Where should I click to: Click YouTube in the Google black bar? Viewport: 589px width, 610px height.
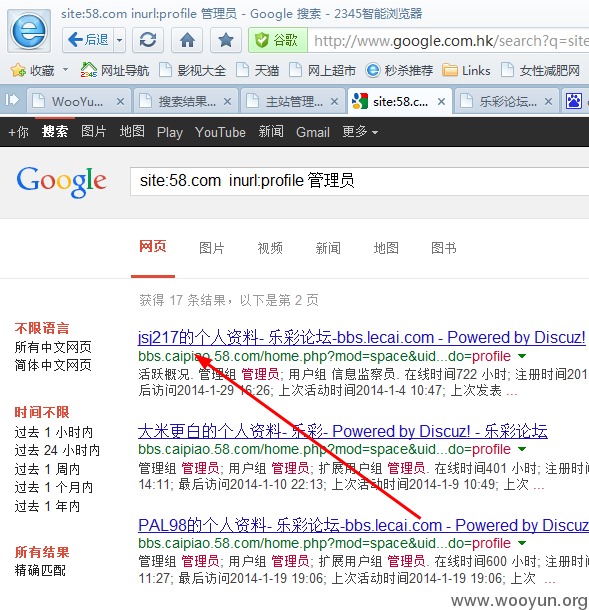[220, 132]
